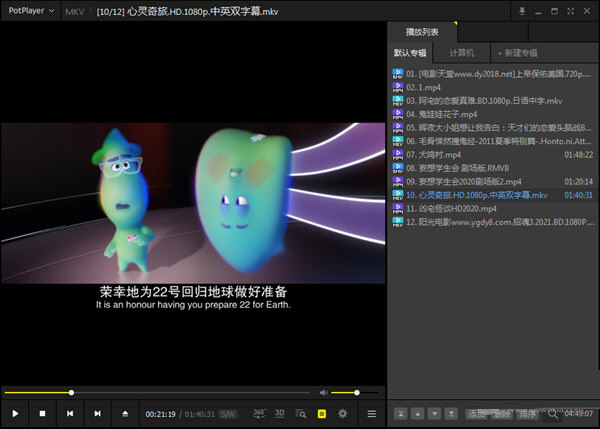
Task: Skip to the next file
Action: [x=97, y=413]
